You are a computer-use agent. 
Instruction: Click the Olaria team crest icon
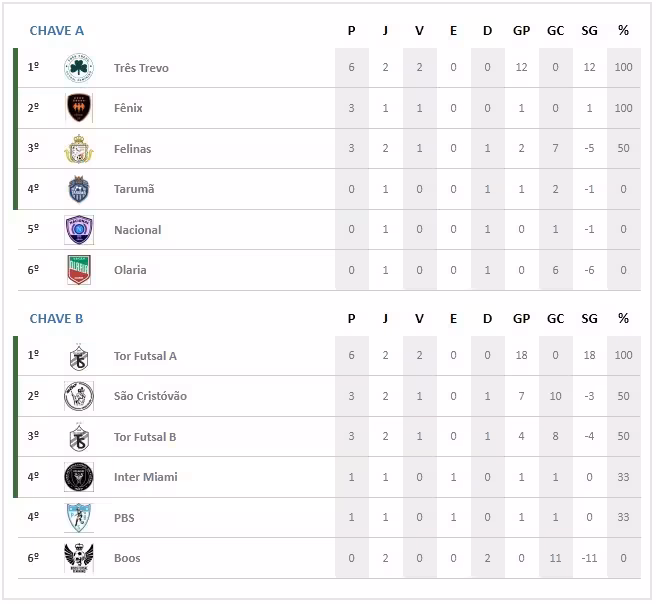79,270
